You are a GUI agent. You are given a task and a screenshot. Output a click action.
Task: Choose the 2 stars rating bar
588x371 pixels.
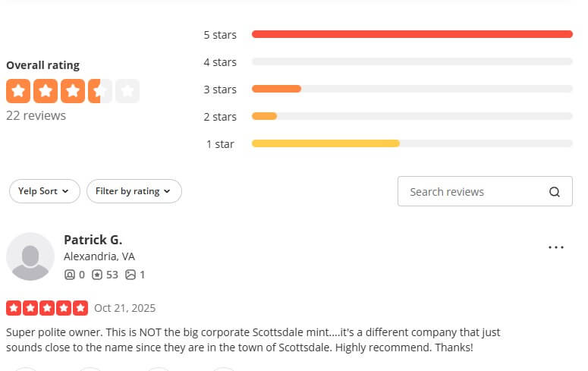[412, 116]
